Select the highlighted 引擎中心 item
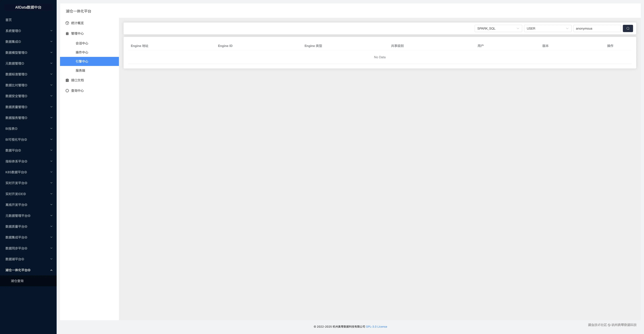The width and height of the screenshot is (644, 334). [89, 62]
